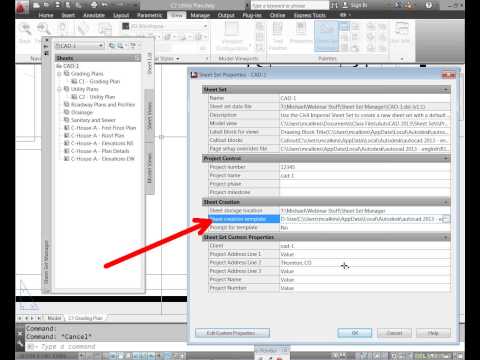Click the Description property row
Image resolution: width=480 pixels, height=360 pixels.
[329, 115]
